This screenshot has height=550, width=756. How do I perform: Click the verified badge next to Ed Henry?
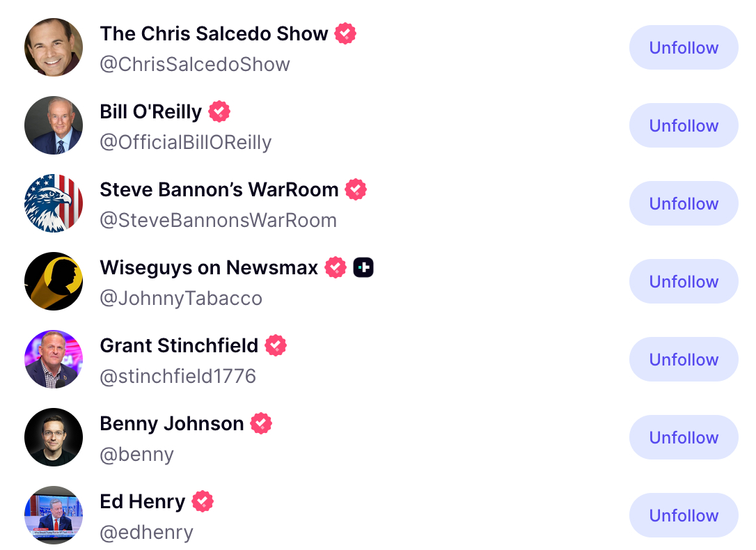tap(203, 501)
